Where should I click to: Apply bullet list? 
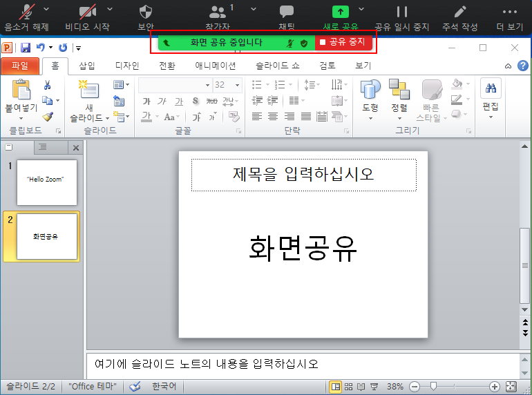pyautogui.click(x=257, y=85)
